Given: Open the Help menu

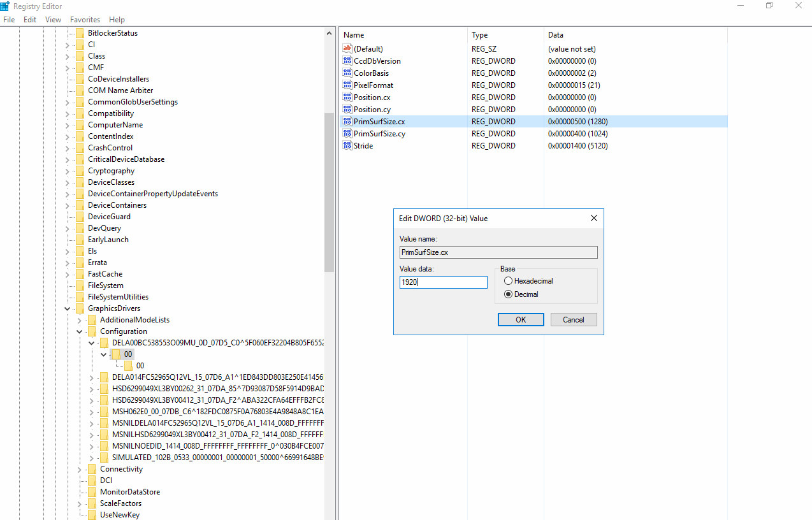Looking at the screenshot, I should click(117, 20).
